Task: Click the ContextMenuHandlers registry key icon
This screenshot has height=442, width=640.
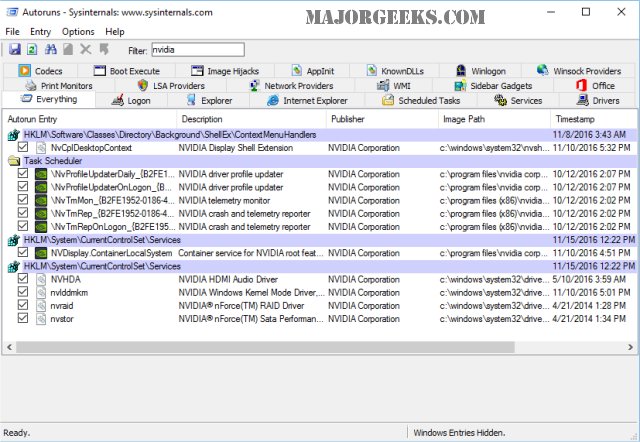Action: (14, 135)
